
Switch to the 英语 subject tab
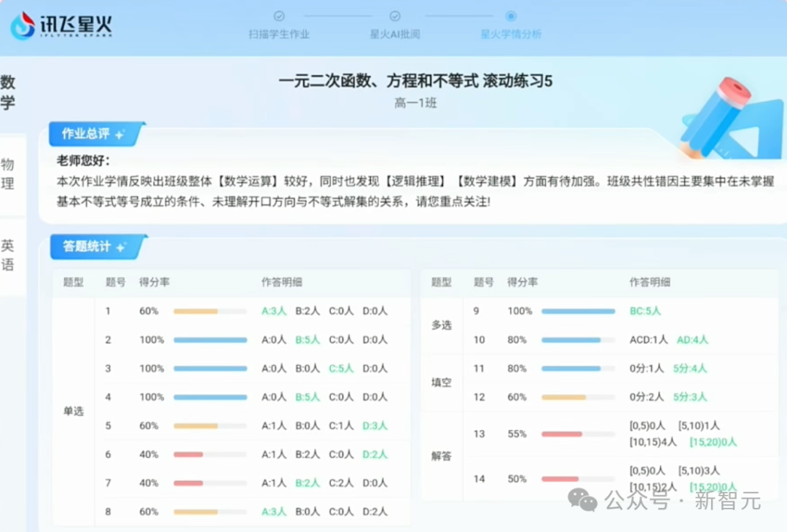[x=9, y=257]
